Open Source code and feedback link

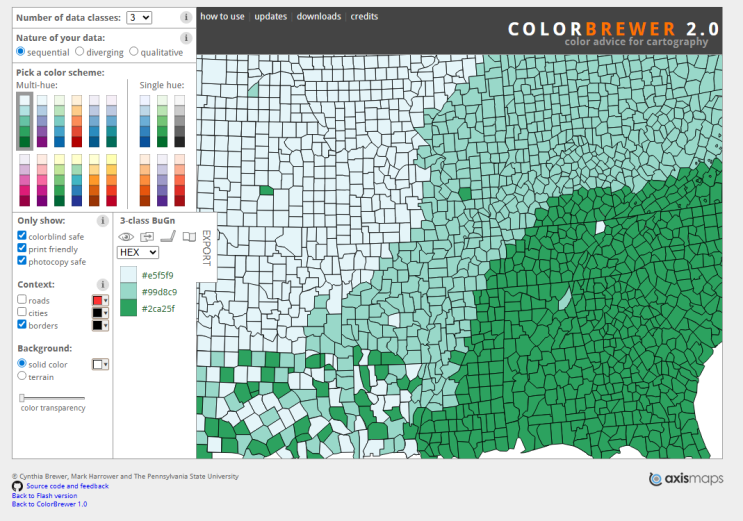[67, 486]
